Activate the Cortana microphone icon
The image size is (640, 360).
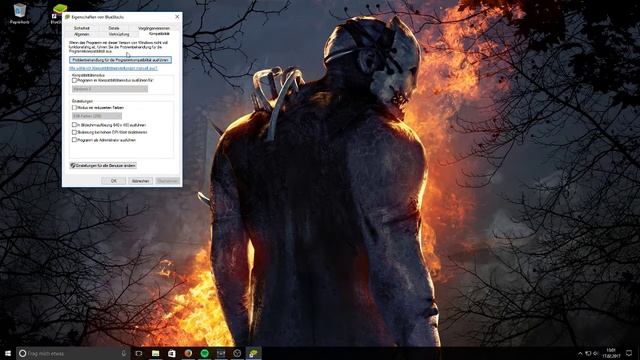click(124, 353)
